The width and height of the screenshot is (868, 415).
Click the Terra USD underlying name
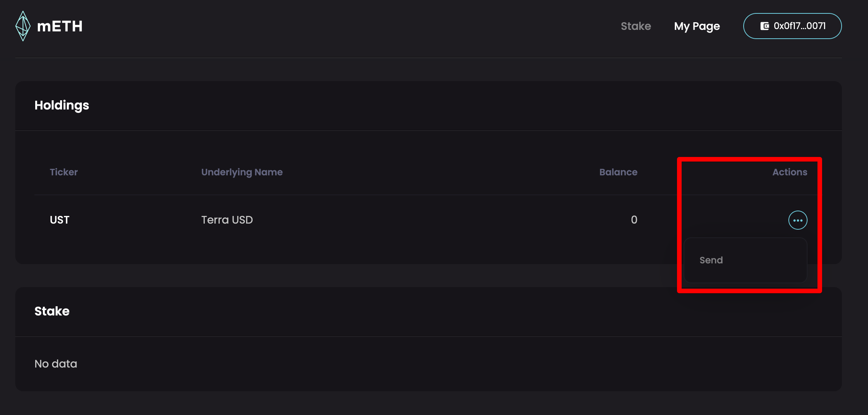227,220
